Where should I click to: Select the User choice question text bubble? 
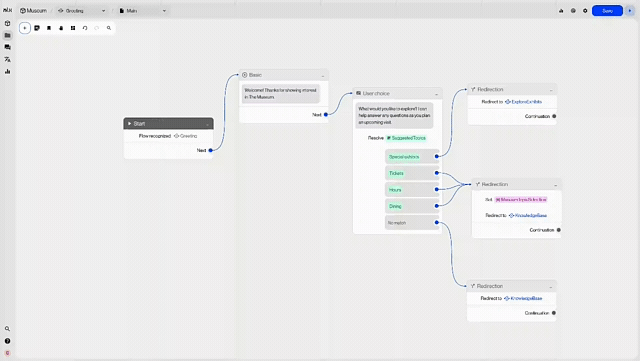pyautogui.click(x=394, y=116)
